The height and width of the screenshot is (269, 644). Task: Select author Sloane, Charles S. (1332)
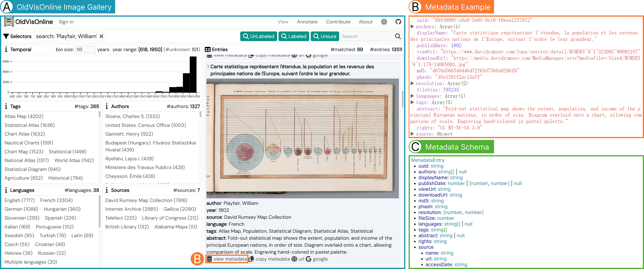click(x=133, y=116)
